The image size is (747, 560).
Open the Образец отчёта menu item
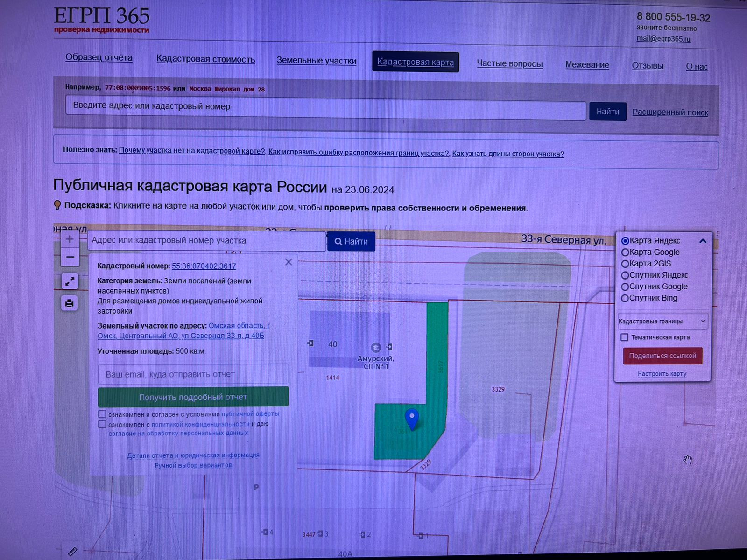point(99,57)
